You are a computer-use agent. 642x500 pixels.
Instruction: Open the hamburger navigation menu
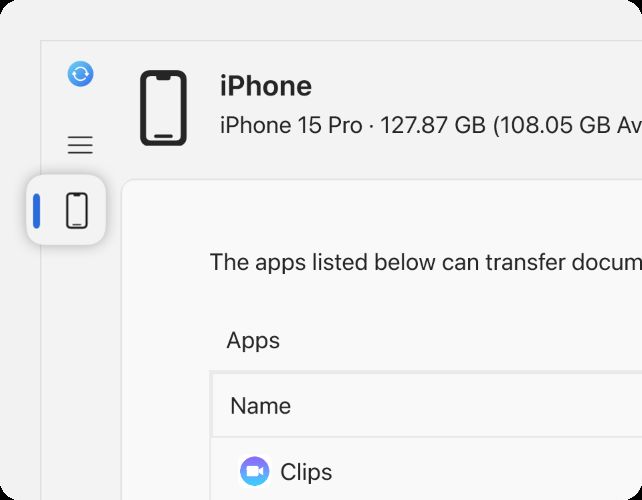pyautogui.click(x=80, y=145)
